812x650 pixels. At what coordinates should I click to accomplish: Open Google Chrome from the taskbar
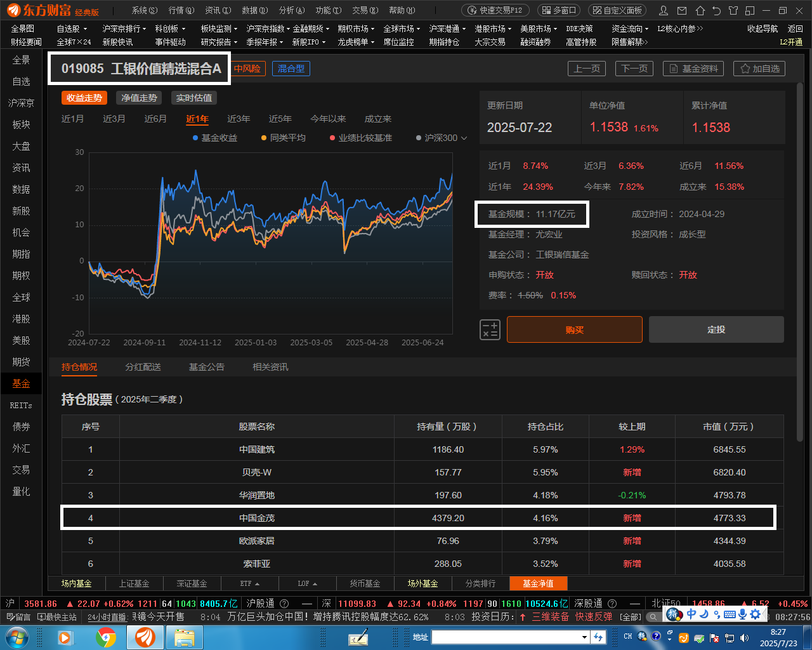tap(106, 637)
